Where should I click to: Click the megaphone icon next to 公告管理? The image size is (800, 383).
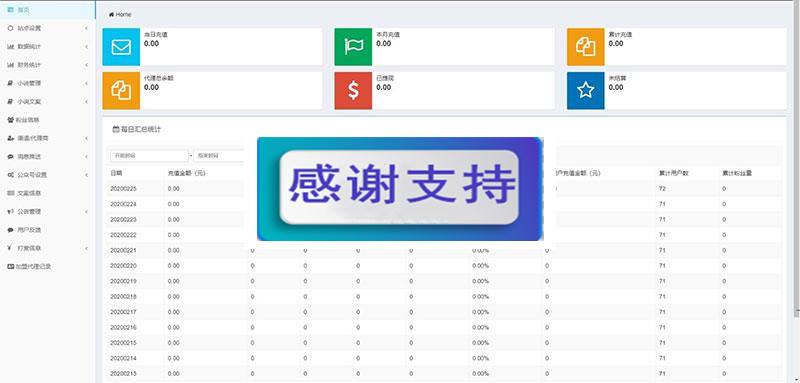pos(10,212)
